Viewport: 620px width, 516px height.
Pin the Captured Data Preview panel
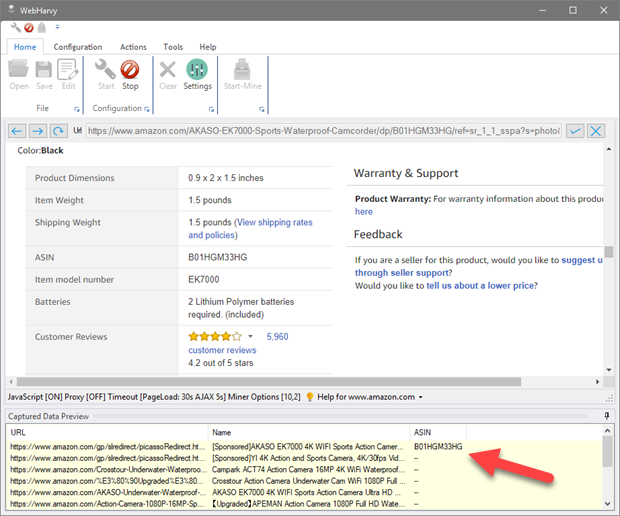(x=607, y=415)
